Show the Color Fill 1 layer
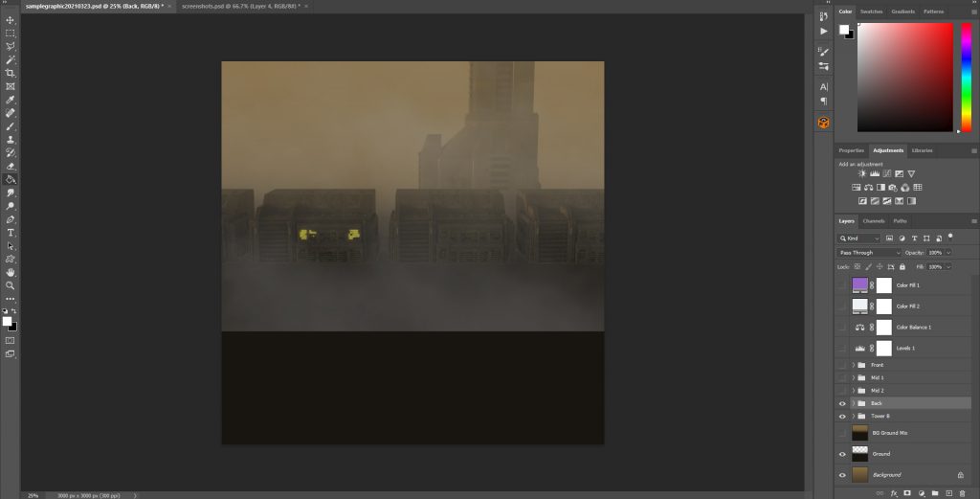 click(842, 285)
